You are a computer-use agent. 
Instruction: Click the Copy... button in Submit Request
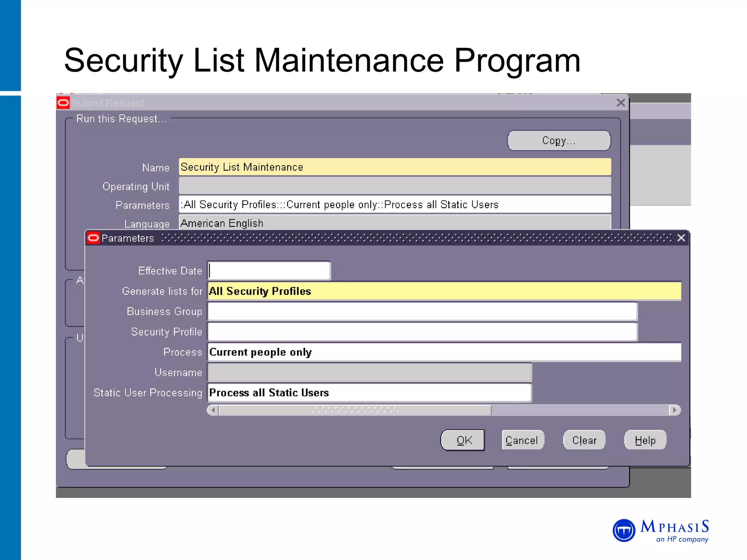[x=559, y=140]
